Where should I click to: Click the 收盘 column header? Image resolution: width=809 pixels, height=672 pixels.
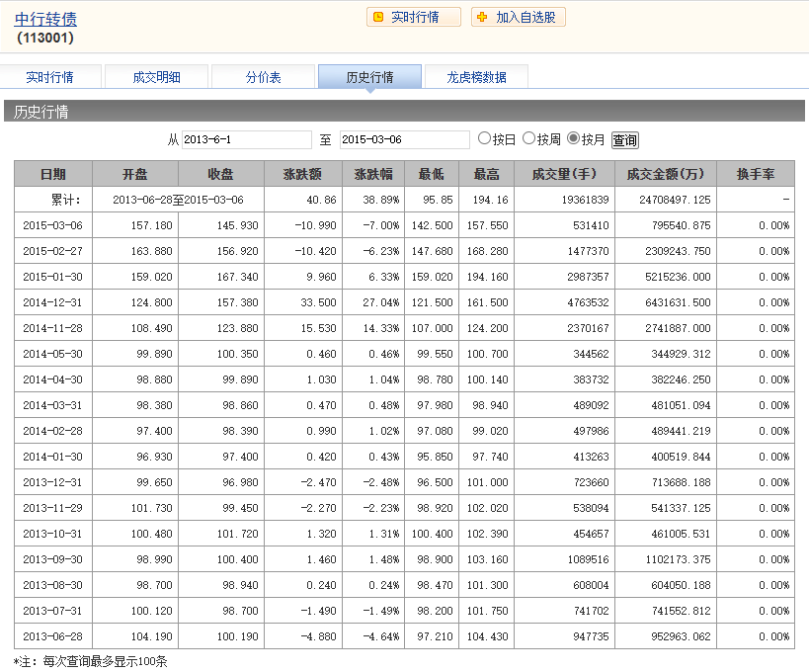220,174
